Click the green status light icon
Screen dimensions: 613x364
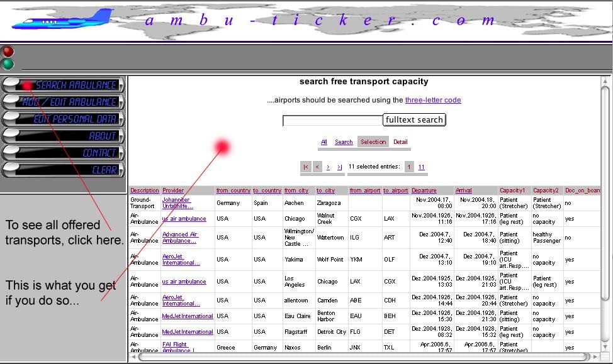click(x=8, y=64)
